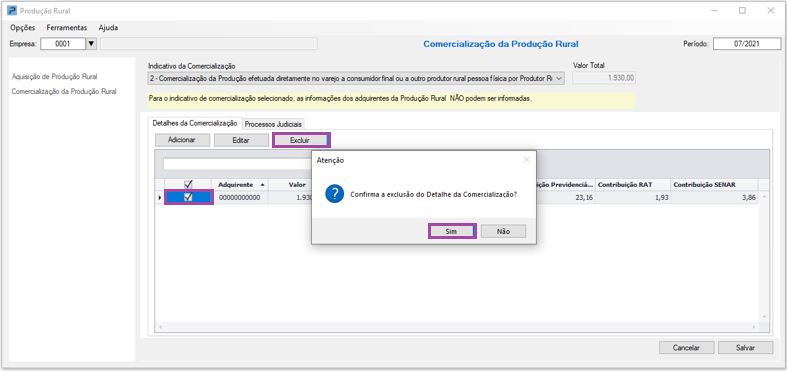
Task: Maximize the Produção Rural window
Action: 742,11
